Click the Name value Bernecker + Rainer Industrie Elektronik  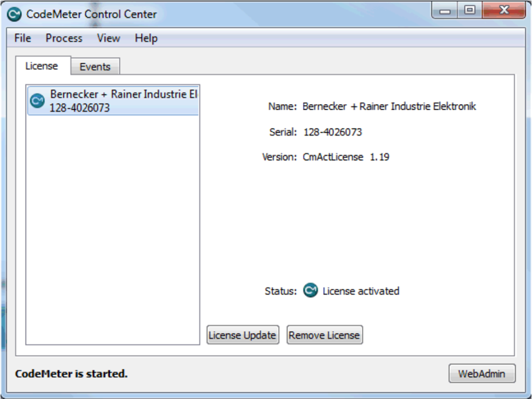click(x=389, y=106)
